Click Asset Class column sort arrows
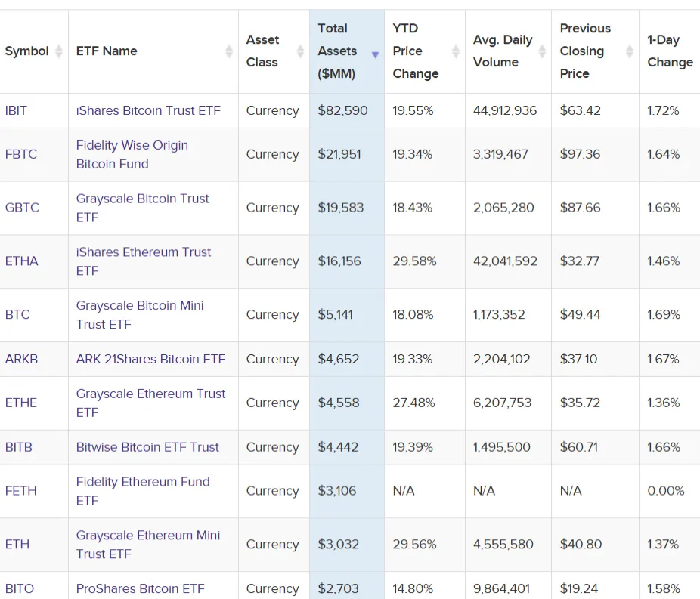 300,51
